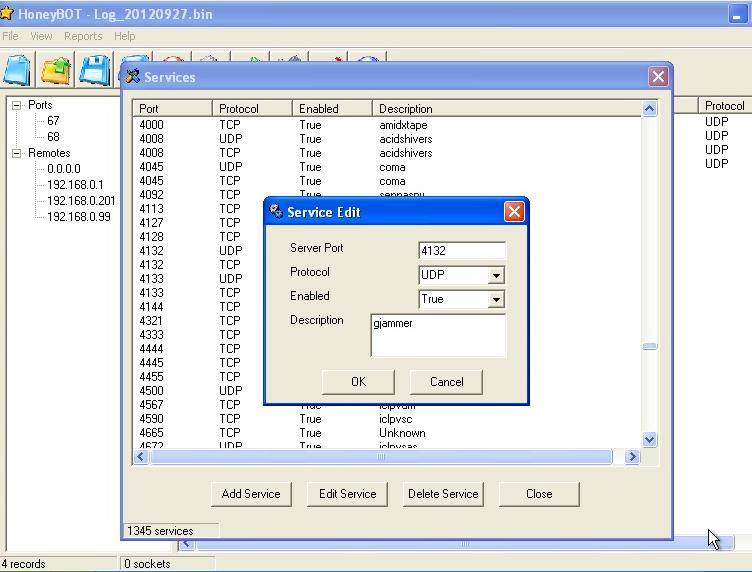Click the Open file folder icon
752x572 pixels.
click(56, 70)
